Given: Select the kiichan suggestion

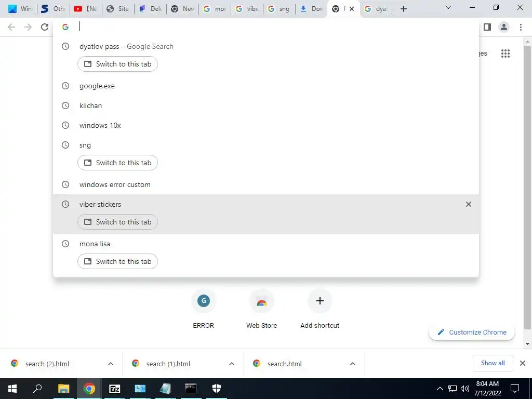Looking at the screenshot, I should point(265,105).
